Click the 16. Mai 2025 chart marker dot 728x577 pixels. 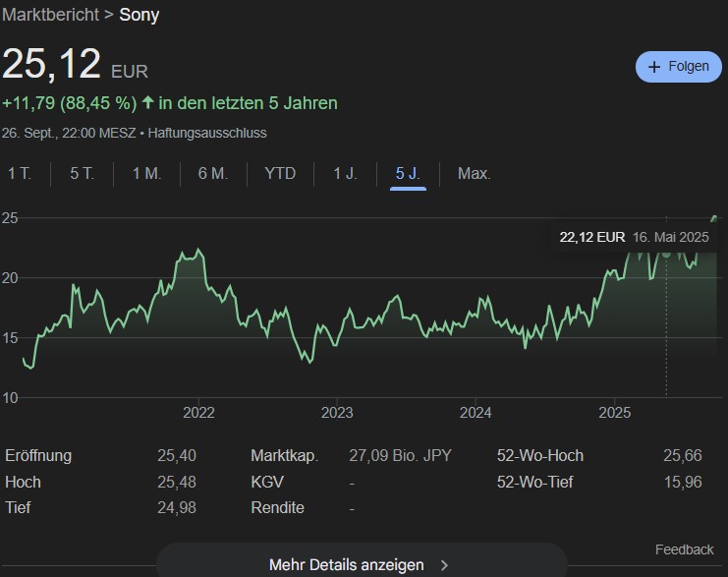click(666, 254)
